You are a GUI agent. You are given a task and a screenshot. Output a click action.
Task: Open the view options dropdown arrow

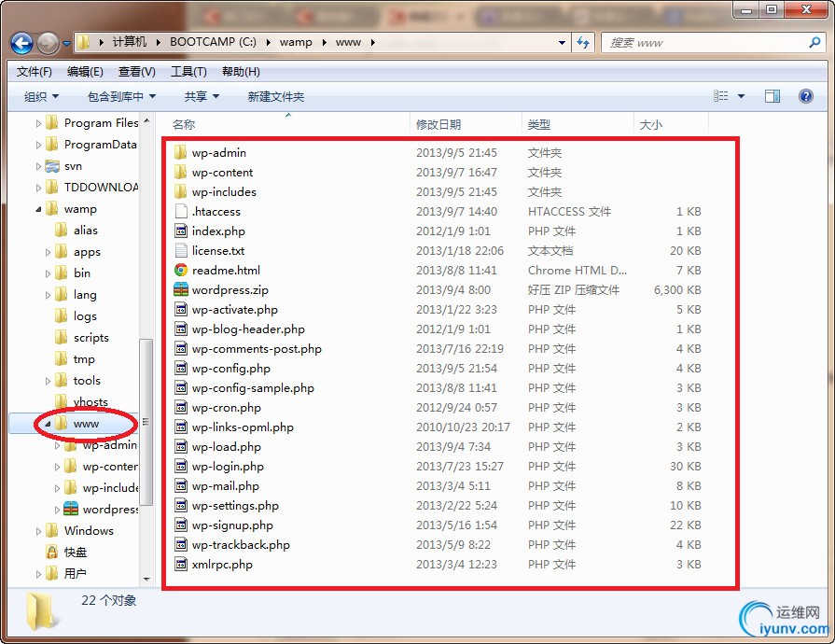[741, 96]
